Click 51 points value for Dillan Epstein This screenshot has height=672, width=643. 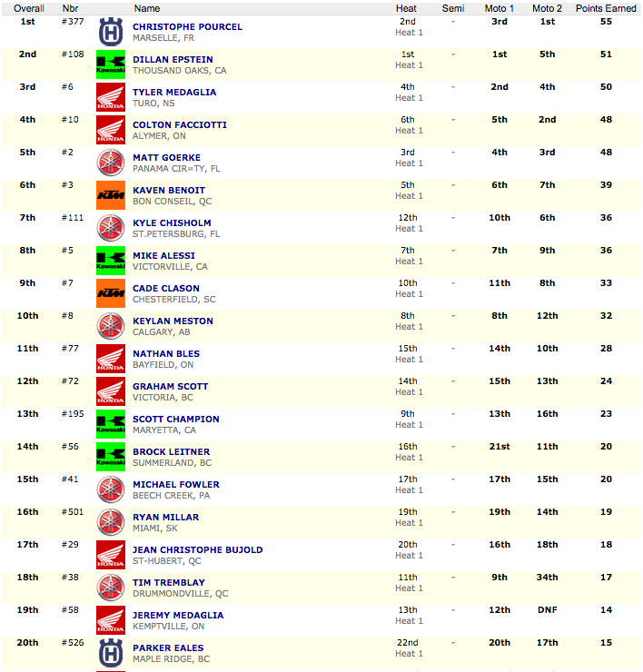(606, 54)
